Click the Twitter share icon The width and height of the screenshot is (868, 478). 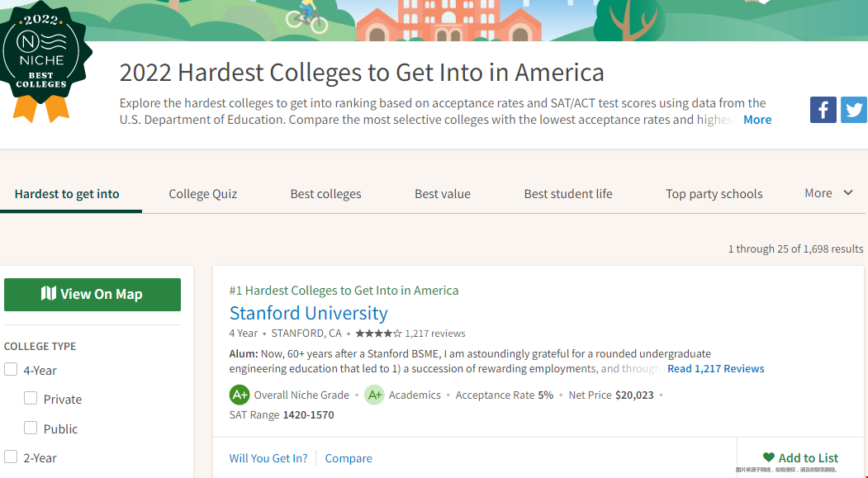click(854, 110)
